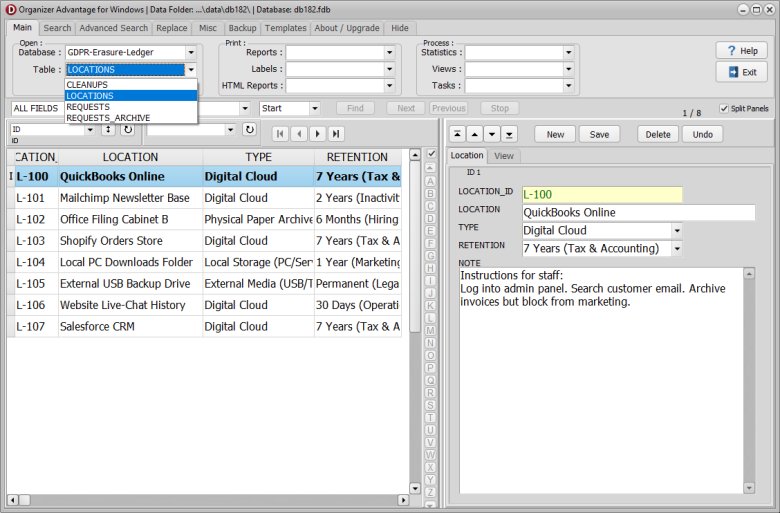The width and height of the screenshot is (780, 513).
Task: Click the NOTE field scrollbar down arrow
Action: click(749, 488)
